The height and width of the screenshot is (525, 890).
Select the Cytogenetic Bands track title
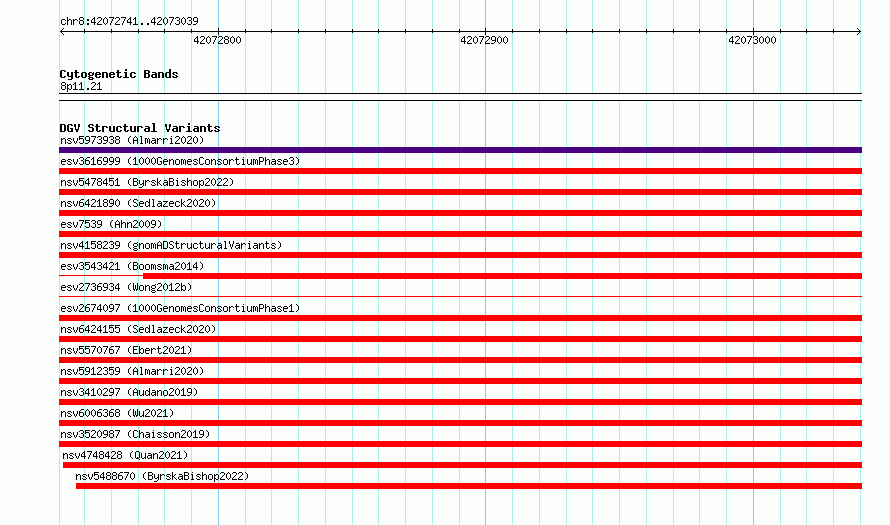coord(119,74)
